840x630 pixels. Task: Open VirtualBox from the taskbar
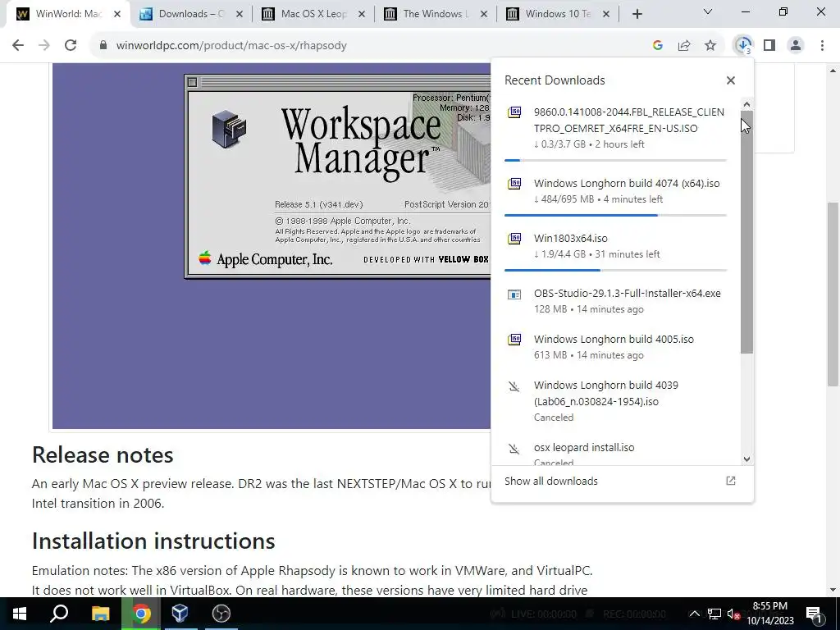180,614
